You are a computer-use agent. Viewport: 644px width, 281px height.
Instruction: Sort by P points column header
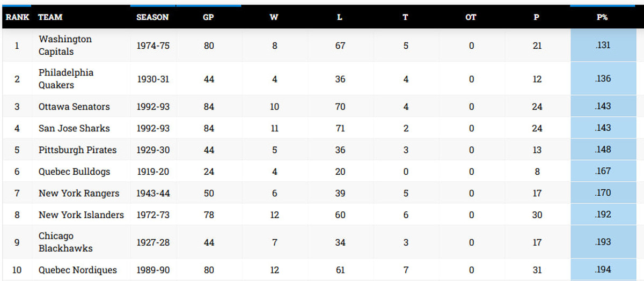coord(537,17)
